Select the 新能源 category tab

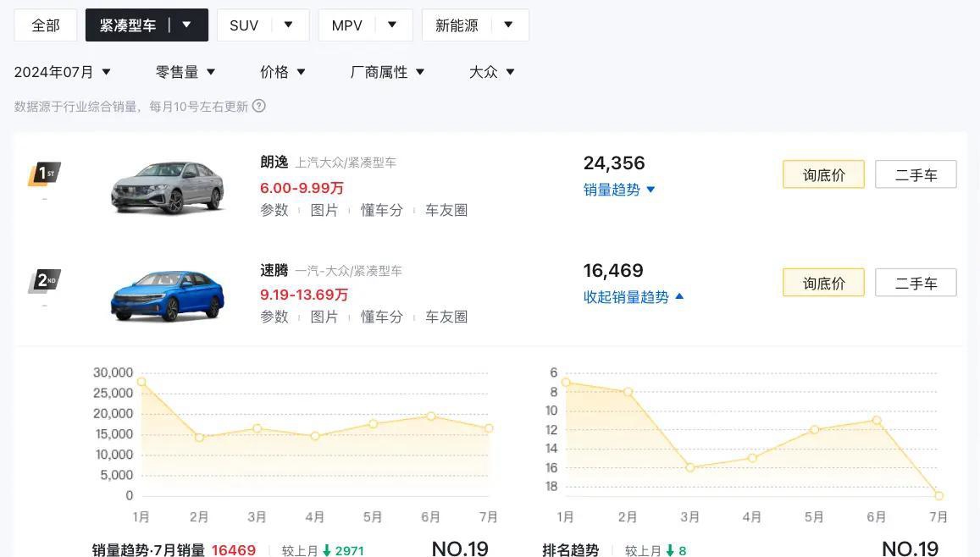[457, 25]
